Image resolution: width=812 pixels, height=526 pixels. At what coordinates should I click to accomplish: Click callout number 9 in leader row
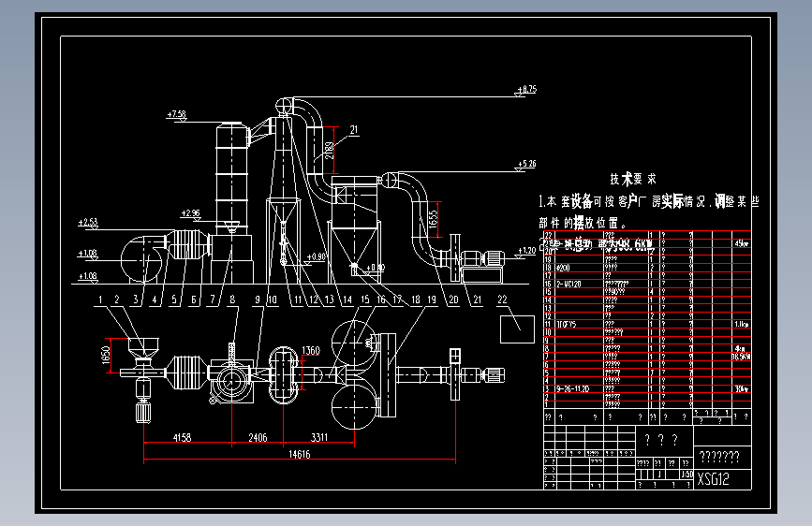(x=258, y=300)
